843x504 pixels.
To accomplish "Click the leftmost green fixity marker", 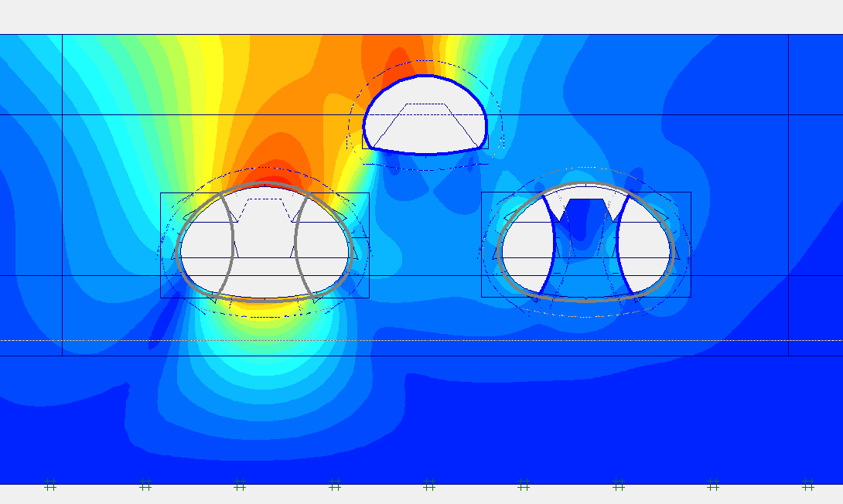I will pos(51,485).
